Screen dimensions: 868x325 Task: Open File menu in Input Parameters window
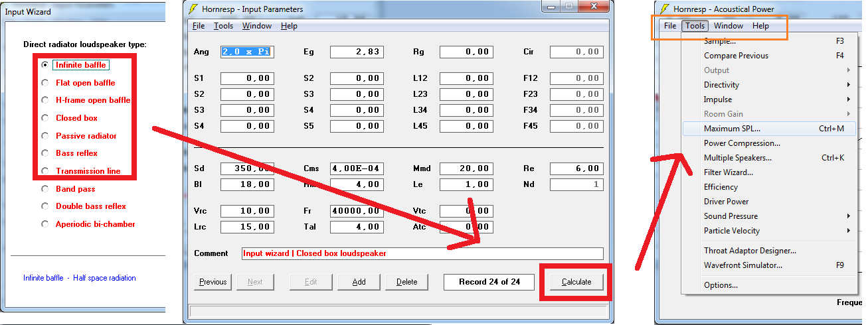pyautogui.click(x=199, y=26)
